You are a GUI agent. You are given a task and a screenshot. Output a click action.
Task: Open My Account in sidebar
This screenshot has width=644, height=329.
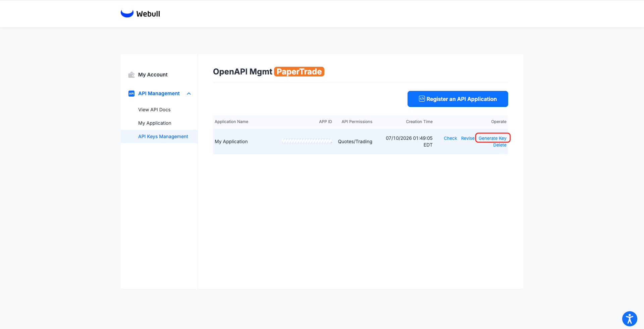(153, 75)
